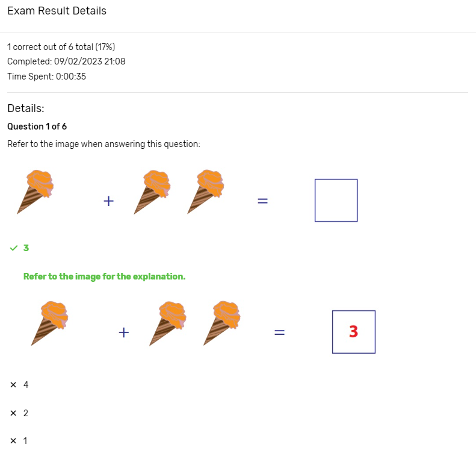Click the single ice cream cone in the question image
The width and height of the screenshot is (476, 462).
pos(36,192)
